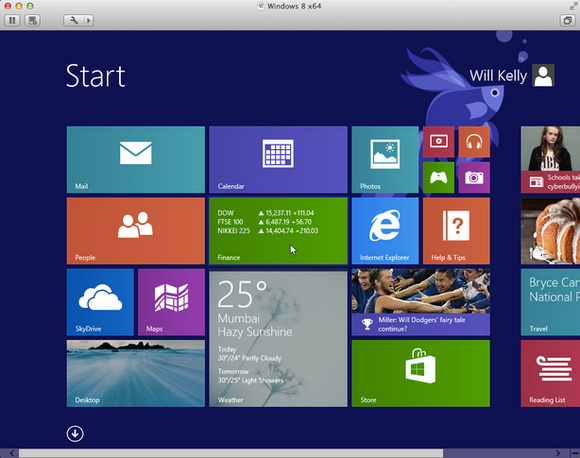This screenshot has width=580, height=458.
Task: Pause the virtual machine
Action: pos(12,20)
